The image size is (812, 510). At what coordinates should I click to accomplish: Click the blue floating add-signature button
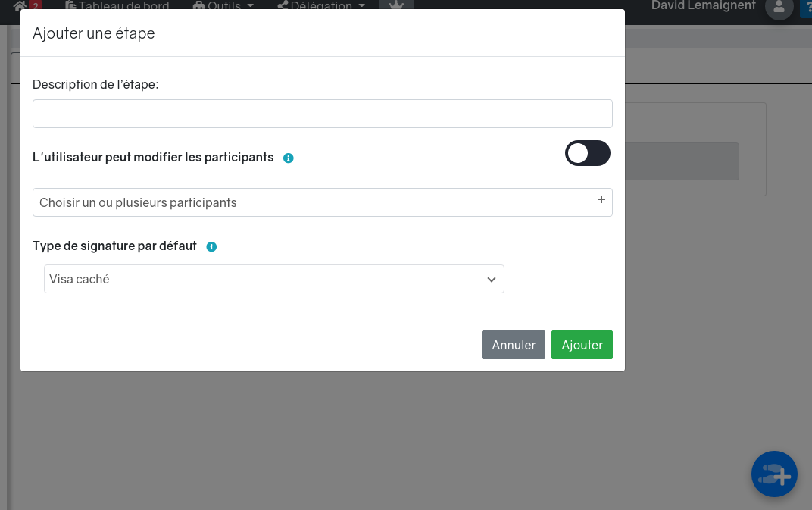click(774, 474)
